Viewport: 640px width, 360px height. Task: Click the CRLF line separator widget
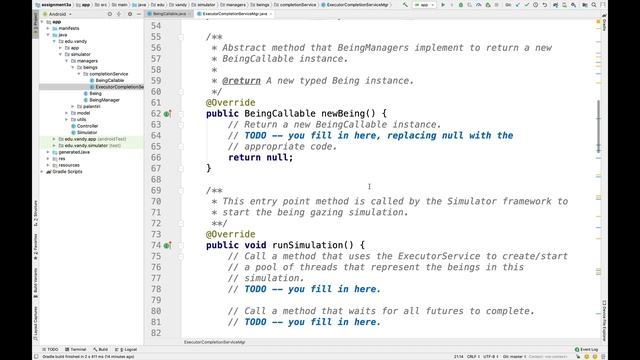(x=473, y=356)
